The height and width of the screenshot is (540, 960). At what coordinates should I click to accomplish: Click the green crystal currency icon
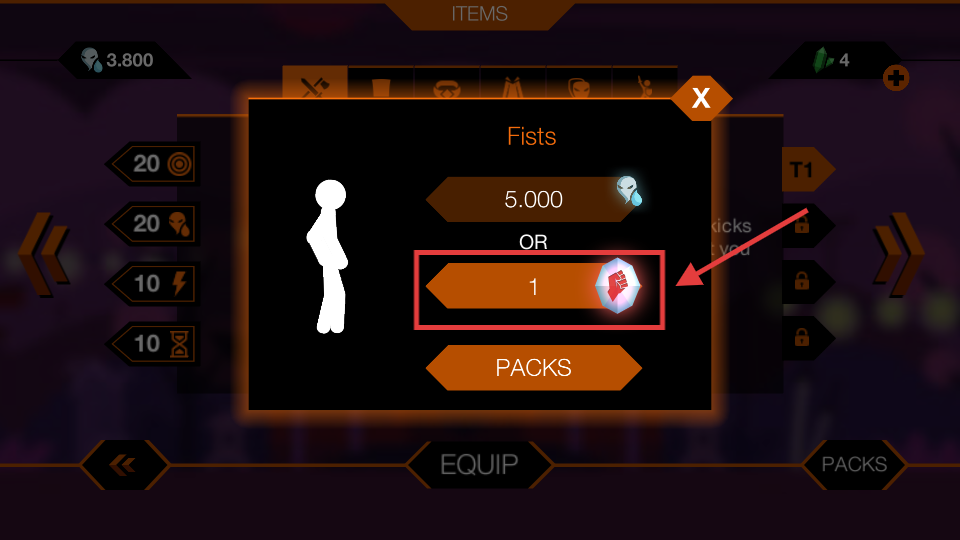click(823, 60)
